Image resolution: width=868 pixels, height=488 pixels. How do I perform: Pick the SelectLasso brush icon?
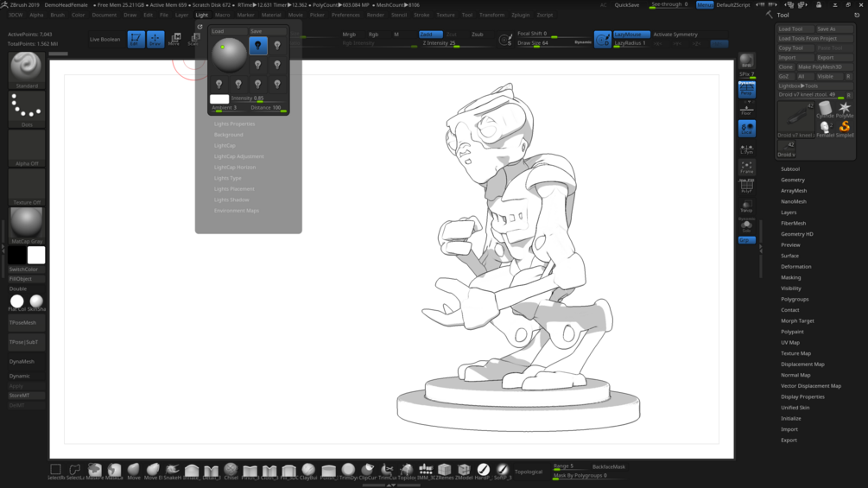(75, 471)
